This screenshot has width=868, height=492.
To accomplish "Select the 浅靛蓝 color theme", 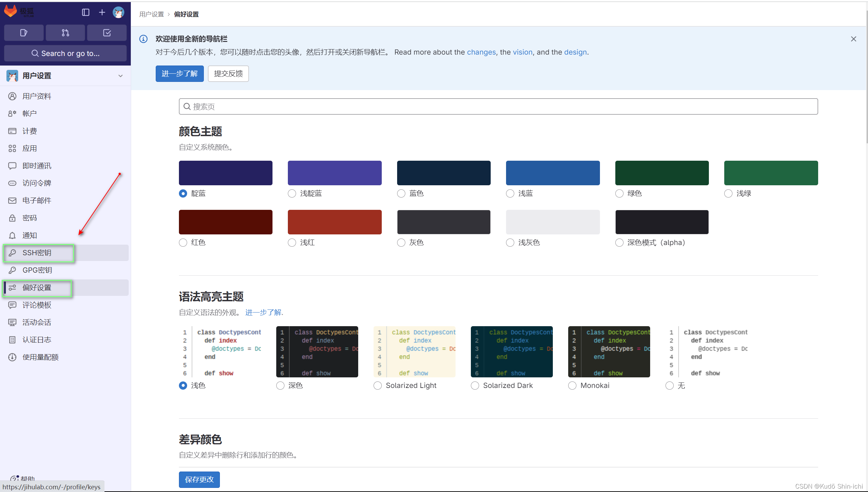I will coord(292,193).
